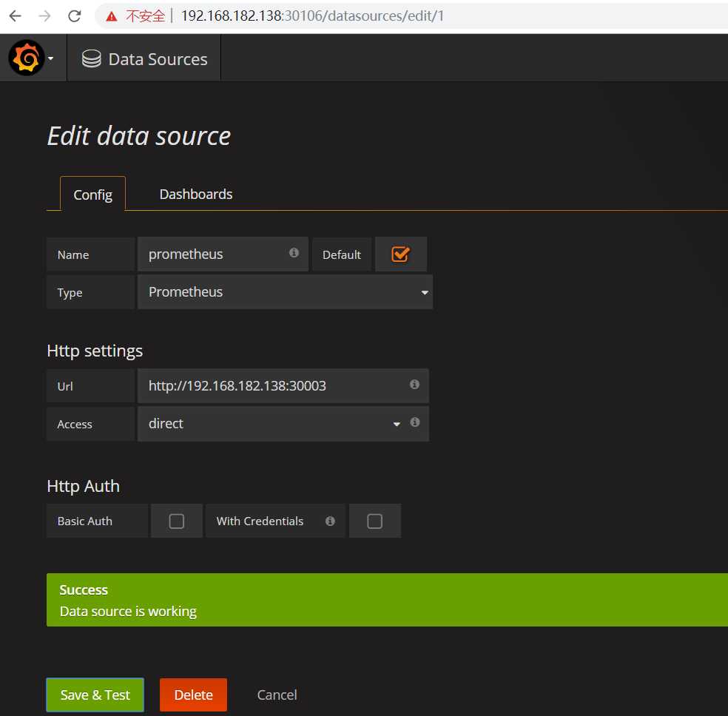
Task: Expand the caret next to Grafana logo
Action: 50,58
